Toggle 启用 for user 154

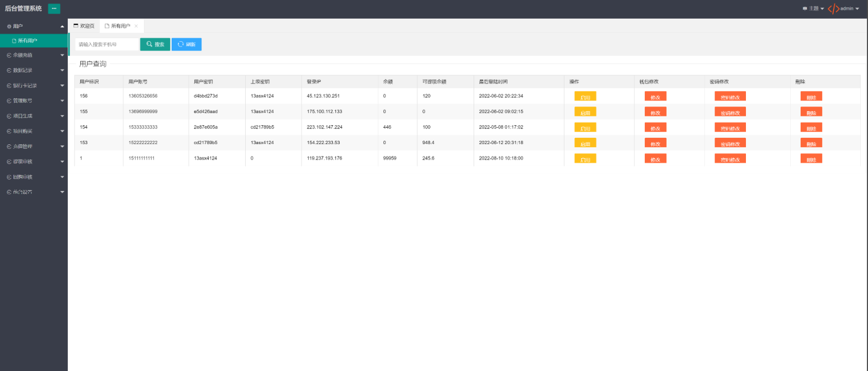click(x=585, y=128)
